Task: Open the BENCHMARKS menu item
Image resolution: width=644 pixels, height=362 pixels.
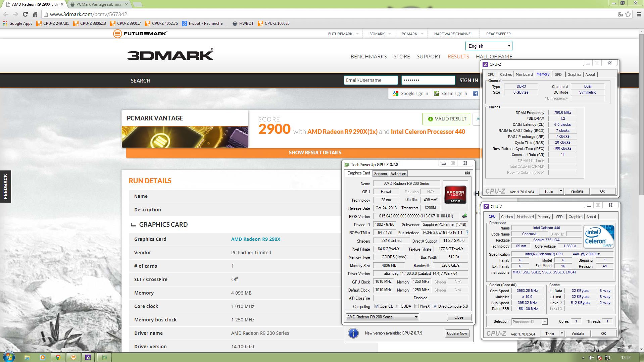Action: point(368,56)
